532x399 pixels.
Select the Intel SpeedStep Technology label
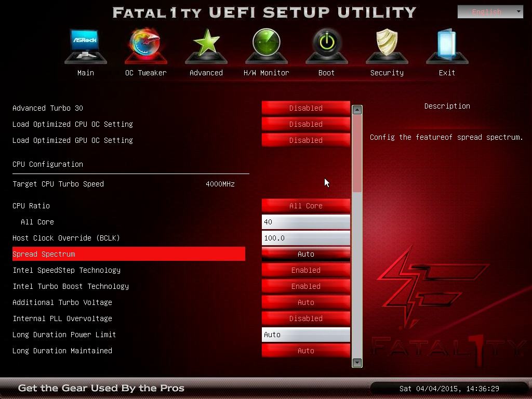[x=66, y=270]
